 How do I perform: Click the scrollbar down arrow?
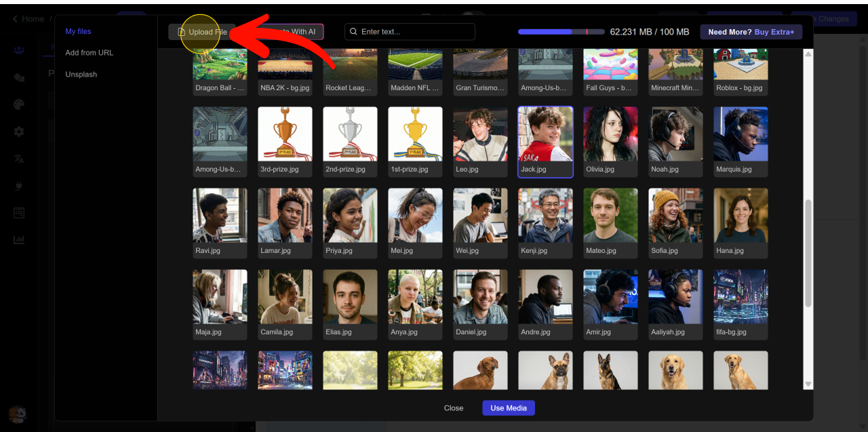click(x=808, y=384)
